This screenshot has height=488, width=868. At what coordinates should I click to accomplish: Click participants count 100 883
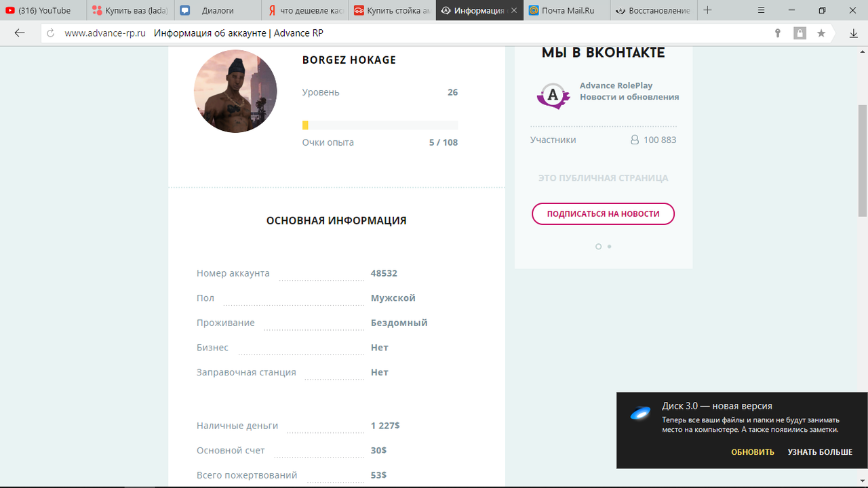660,140
